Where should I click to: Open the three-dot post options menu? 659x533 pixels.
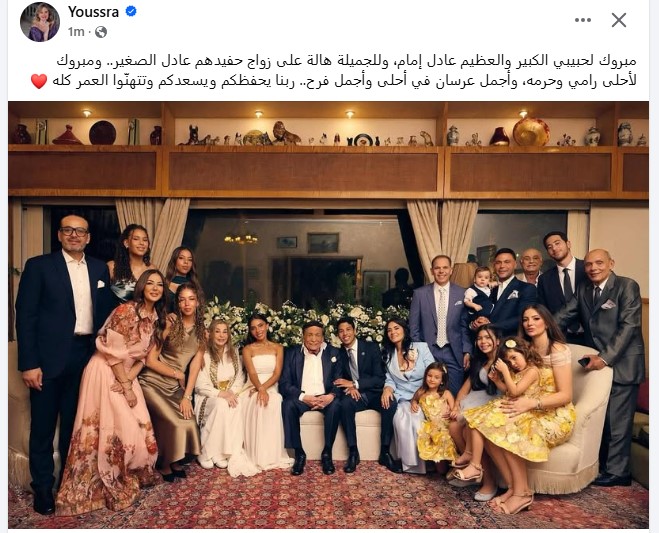tap(583, 20)
